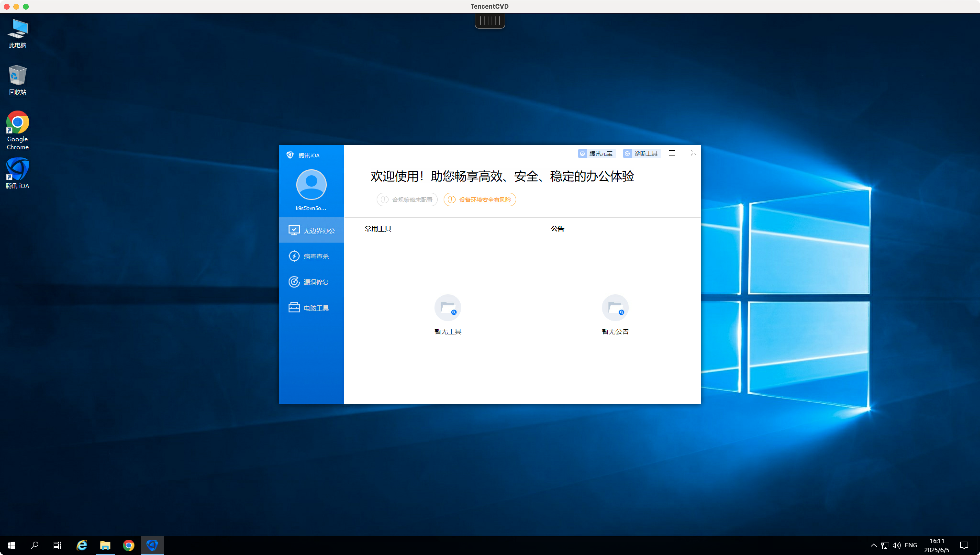Launch the 诊断工具 diagnostic tool
The image size is (980, 555).
(x=641, y=153)
